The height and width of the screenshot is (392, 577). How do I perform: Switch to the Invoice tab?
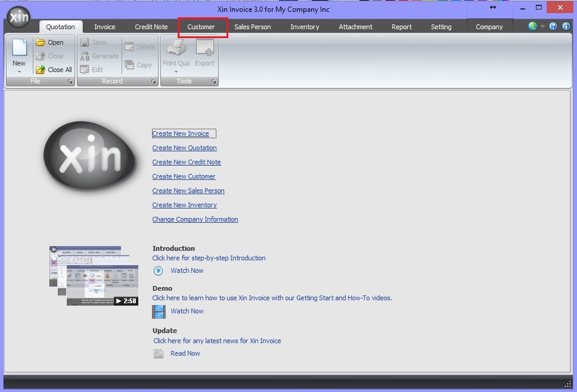[104, 27]
